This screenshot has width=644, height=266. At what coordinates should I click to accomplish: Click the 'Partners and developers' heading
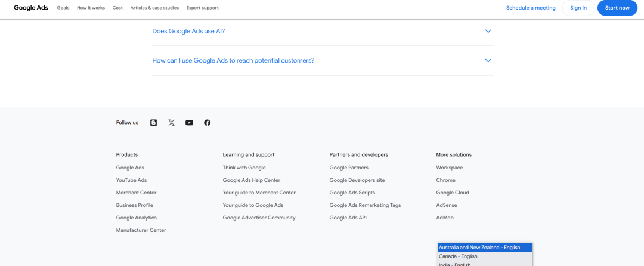(358, 154)
